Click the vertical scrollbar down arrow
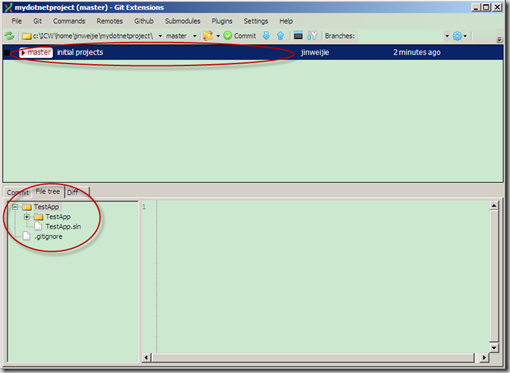 click(x=494, y=347)
